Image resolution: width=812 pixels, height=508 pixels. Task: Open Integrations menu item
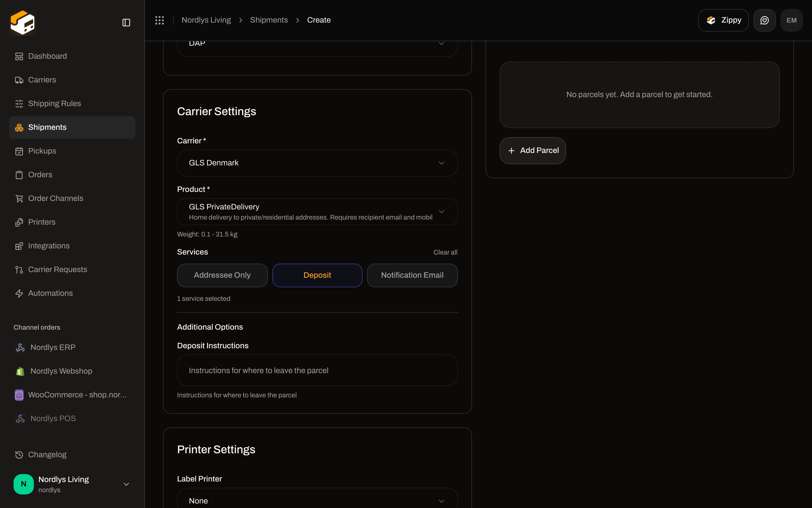click(x=72, y=246)
